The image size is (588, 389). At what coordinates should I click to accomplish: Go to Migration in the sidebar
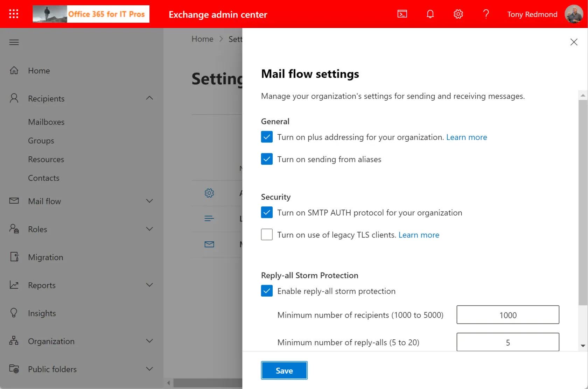(45, 257)
